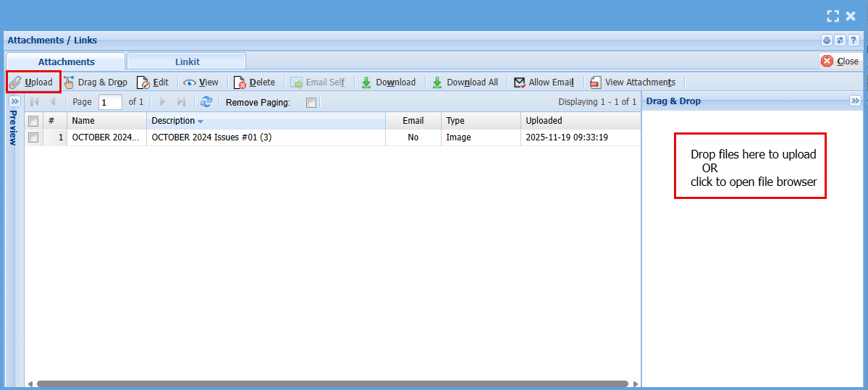868x390 pixels.
Task: Open the Description column sort dropdown
Action: 201,121
